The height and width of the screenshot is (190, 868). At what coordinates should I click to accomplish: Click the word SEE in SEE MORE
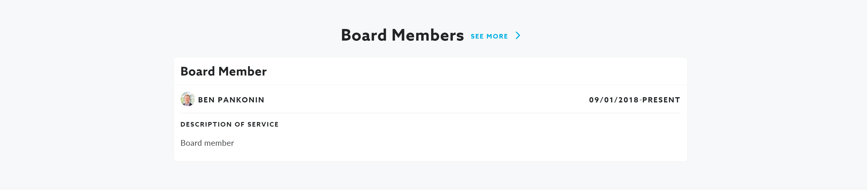click(x=477, y=36)
